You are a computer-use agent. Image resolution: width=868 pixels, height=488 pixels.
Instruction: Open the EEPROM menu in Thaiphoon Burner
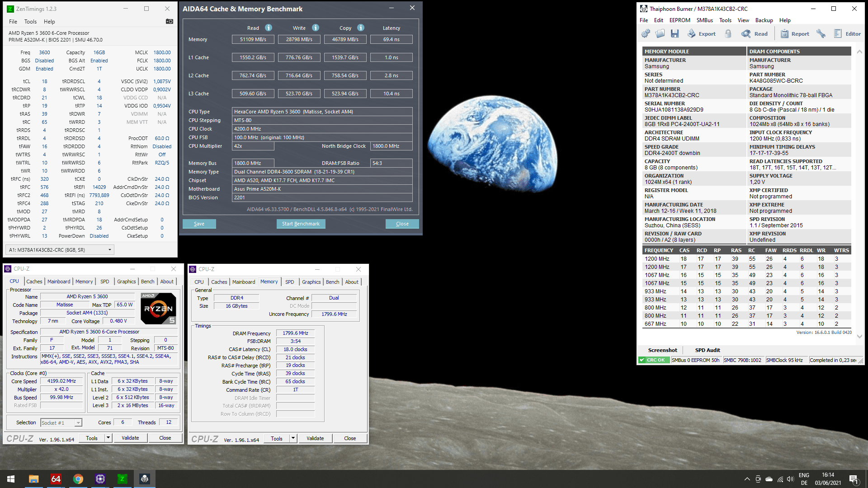679,20
